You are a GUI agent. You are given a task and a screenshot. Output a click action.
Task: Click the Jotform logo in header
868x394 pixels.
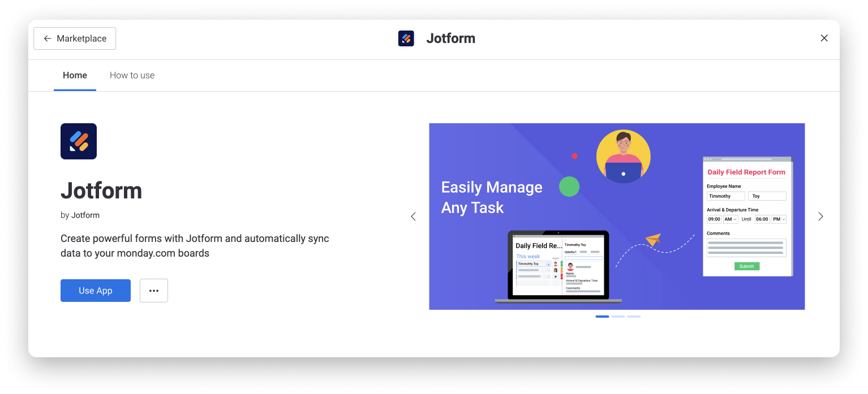pyautogui.click(x=406, y=38)
